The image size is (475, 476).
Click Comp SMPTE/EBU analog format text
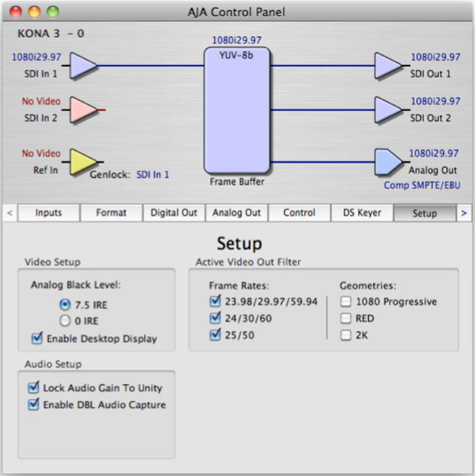click(x=422, y=185)
